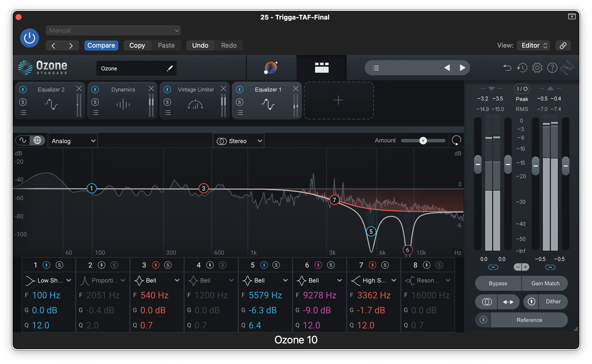Select the Vintage Limiter module
Image resolution: width=592 pixels, height=364 pixels.
click(195, 101)
